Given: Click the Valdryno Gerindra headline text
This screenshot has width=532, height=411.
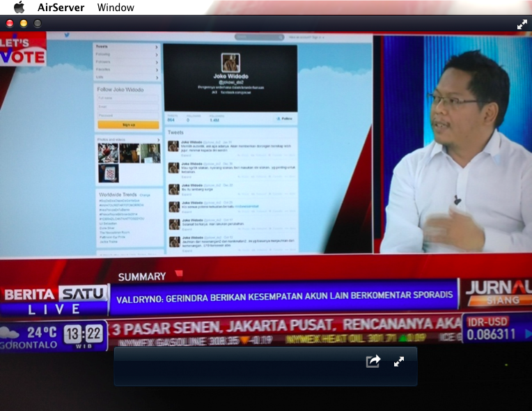Looking at the screenshot, I should click(x=284, y=296).
